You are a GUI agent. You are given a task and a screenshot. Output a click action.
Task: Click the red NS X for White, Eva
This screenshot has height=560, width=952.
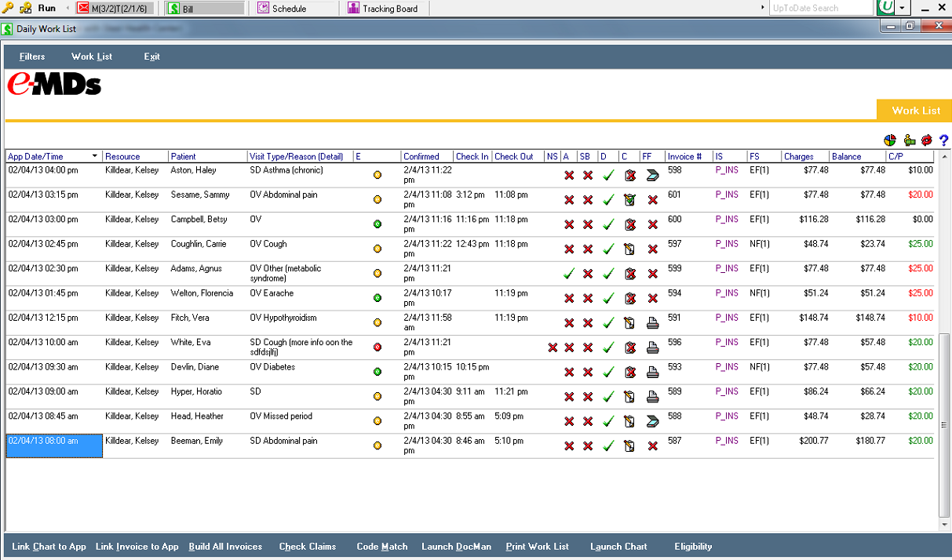[x=553, y=347]
